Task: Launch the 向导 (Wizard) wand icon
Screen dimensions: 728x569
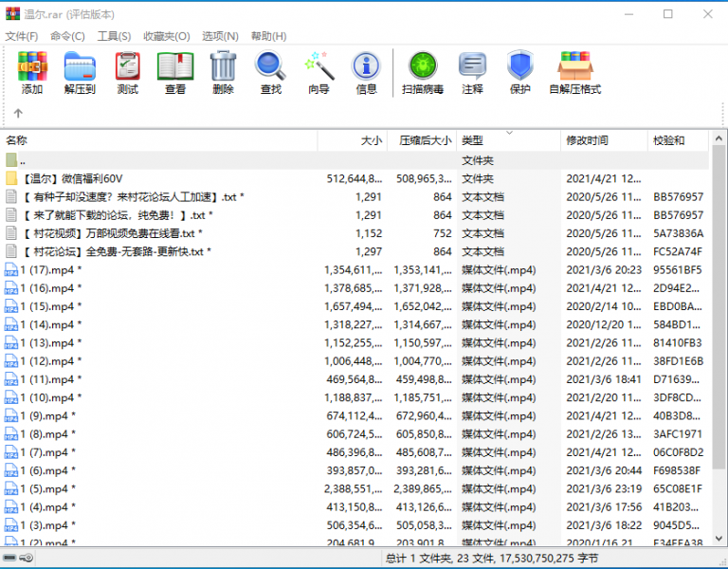Action: pos(318,72)
